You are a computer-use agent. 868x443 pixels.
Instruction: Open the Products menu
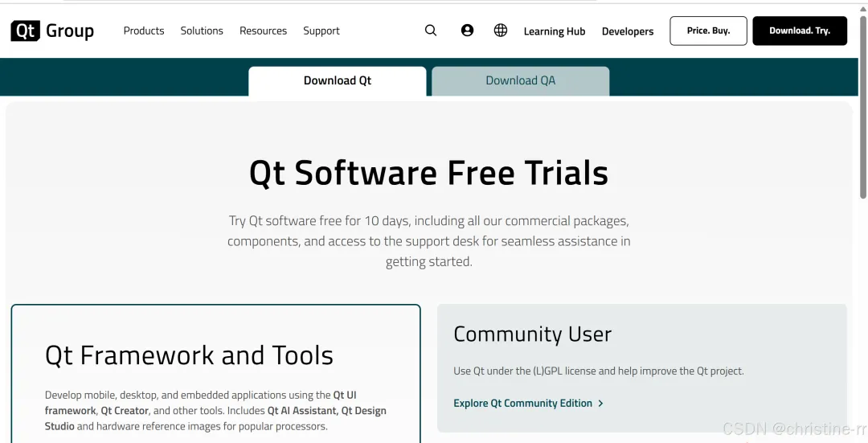tap(144, 31)
